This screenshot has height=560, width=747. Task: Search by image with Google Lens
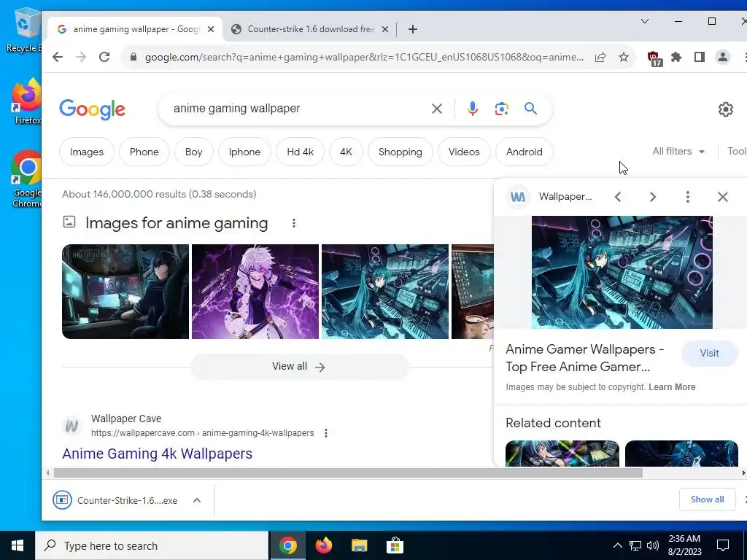click(x=501, y=109)
